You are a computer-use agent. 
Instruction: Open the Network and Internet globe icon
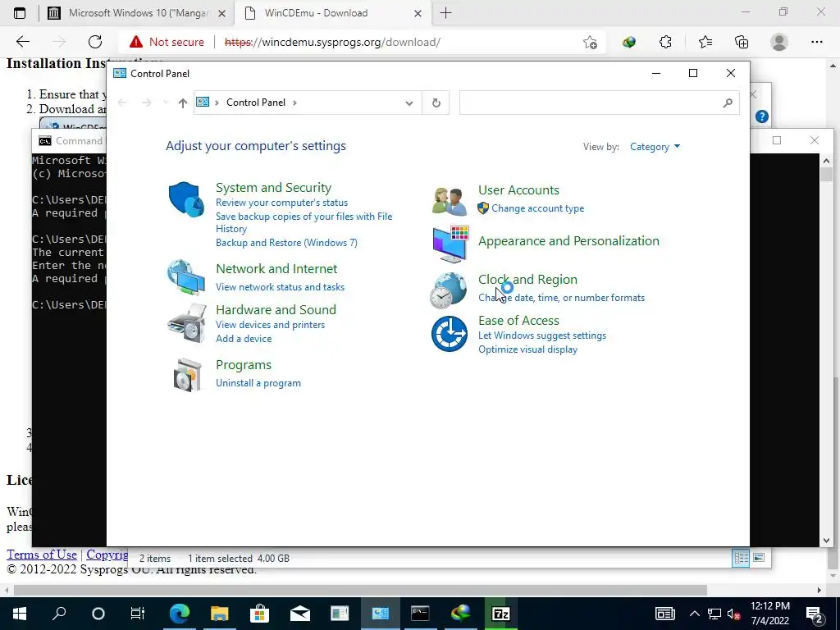point(186,277)
